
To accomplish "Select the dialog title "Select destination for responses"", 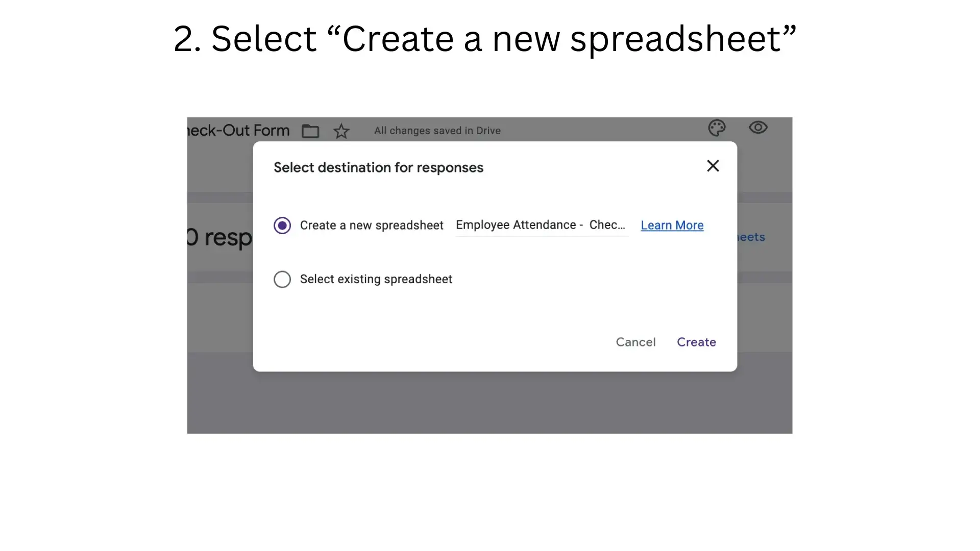I will pos(378,167).
